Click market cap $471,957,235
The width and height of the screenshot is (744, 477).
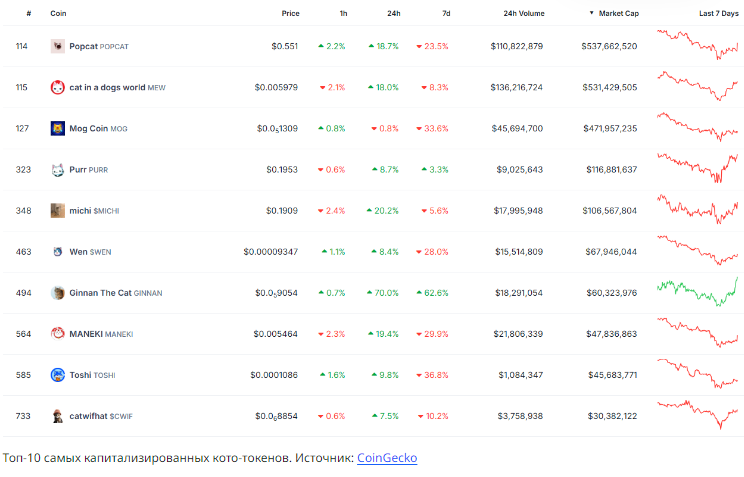[x=610, y=128]
